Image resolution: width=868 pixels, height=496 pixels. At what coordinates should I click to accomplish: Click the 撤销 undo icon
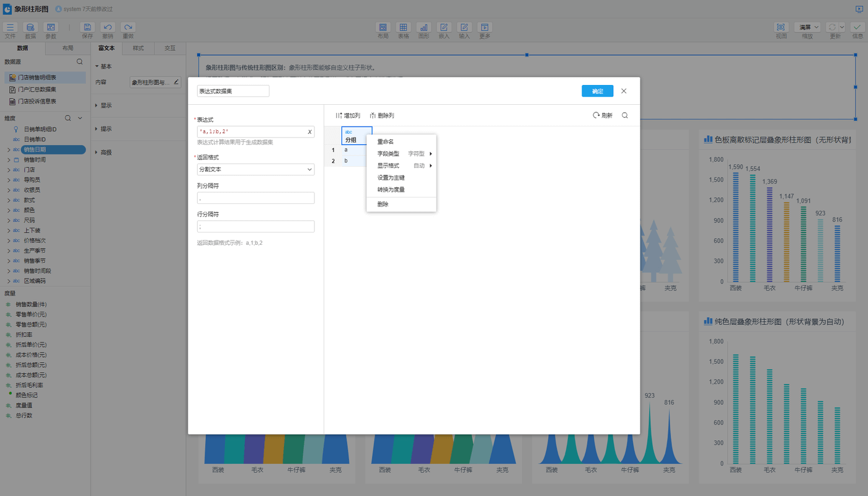pyautogui.click(x=108, y=27)
